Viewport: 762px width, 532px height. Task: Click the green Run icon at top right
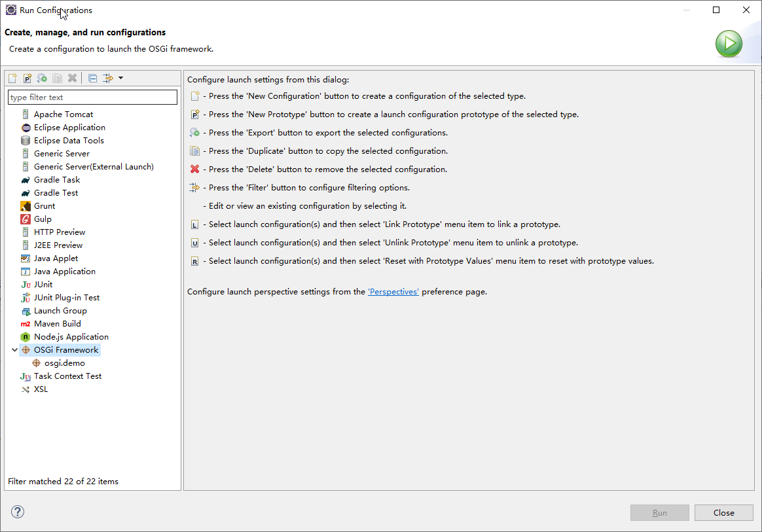pos(728,44)
